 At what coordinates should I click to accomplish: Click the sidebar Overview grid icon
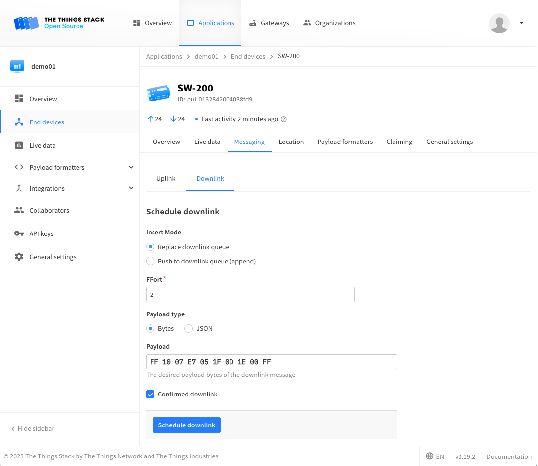pyautogui.click(x=19, y=98)
